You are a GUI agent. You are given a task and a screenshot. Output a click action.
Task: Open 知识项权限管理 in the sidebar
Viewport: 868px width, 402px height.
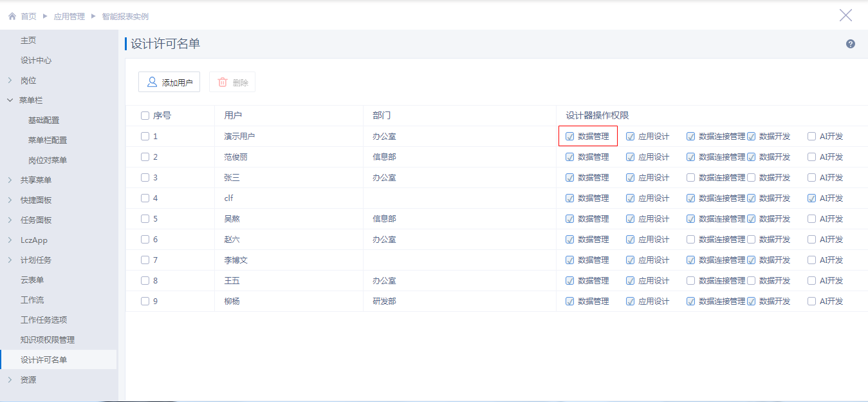(48, 340)
